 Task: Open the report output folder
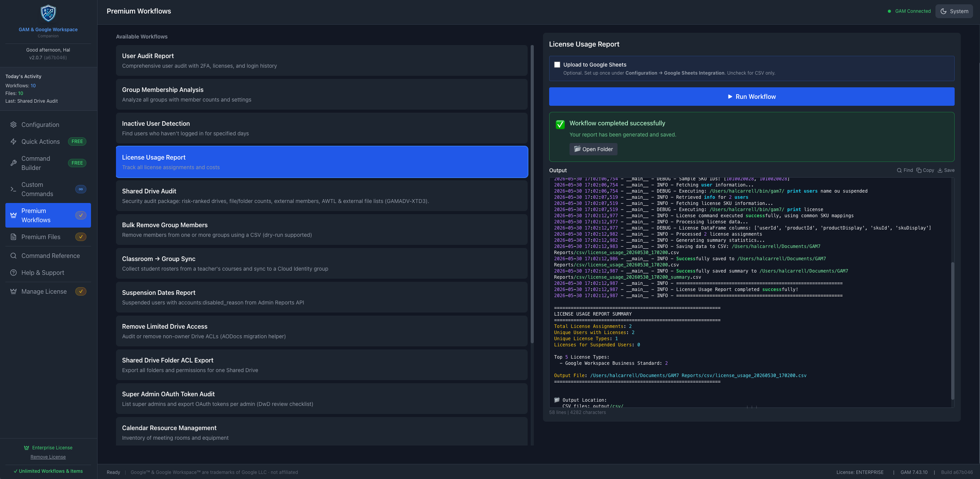pos(593,149)
